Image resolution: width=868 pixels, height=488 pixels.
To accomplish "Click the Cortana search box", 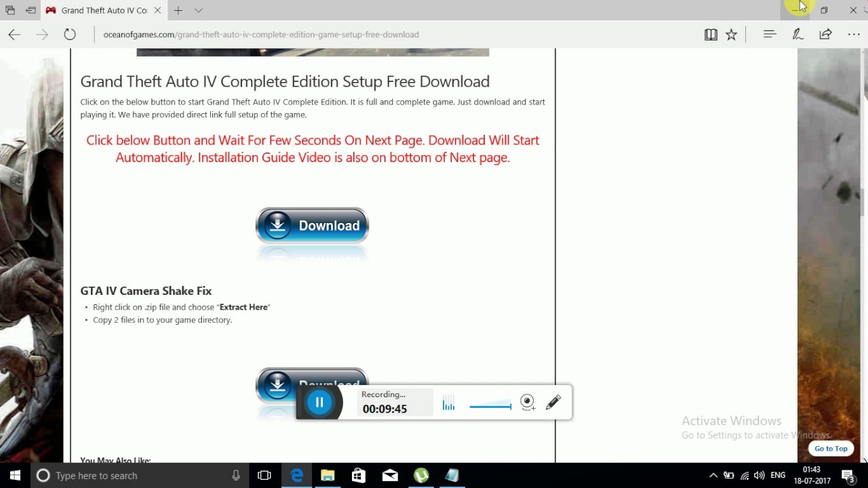I will point(139,476).
